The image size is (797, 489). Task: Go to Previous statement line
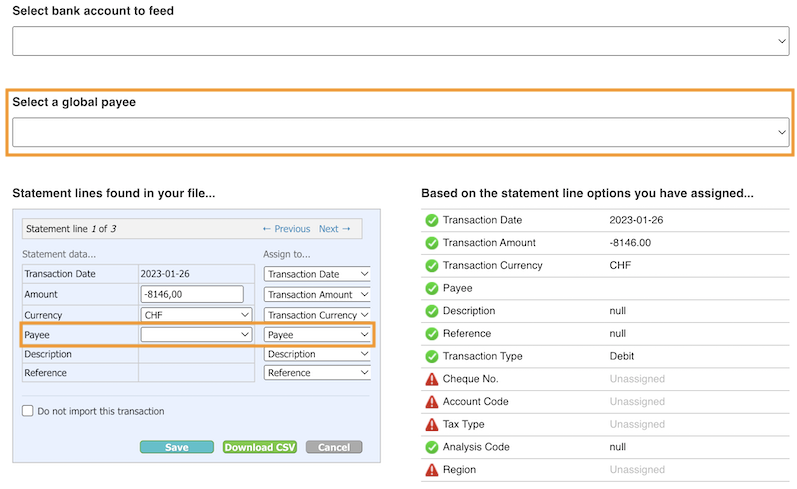[286, 229]
